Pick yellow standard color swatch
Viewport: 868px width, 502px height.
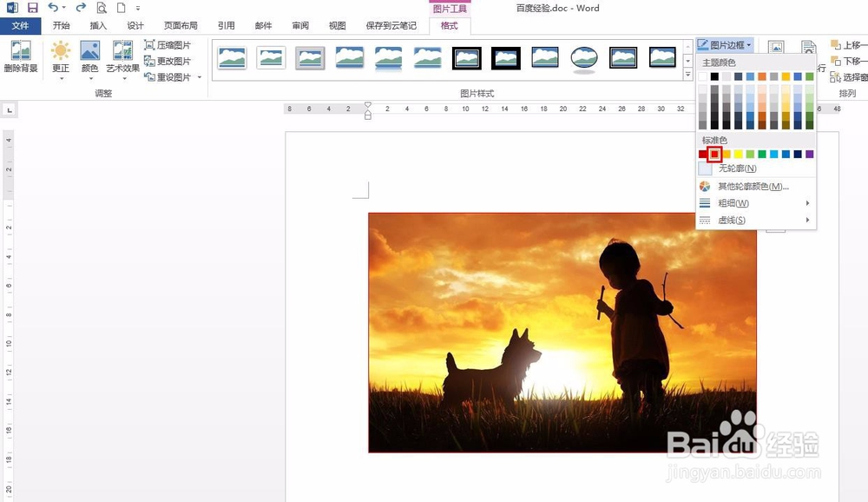[739, 154]
